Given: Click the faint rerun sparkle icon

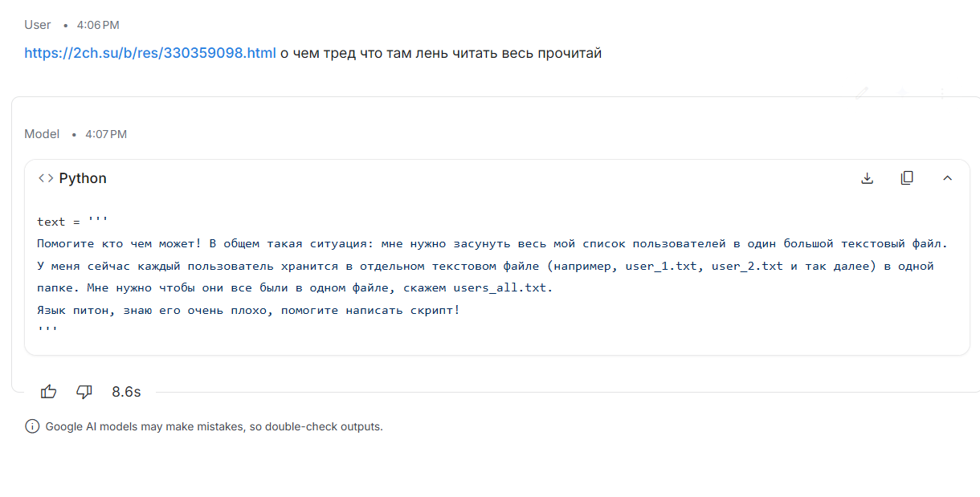Looking at the screenshot, I should [x=902, y=92].
